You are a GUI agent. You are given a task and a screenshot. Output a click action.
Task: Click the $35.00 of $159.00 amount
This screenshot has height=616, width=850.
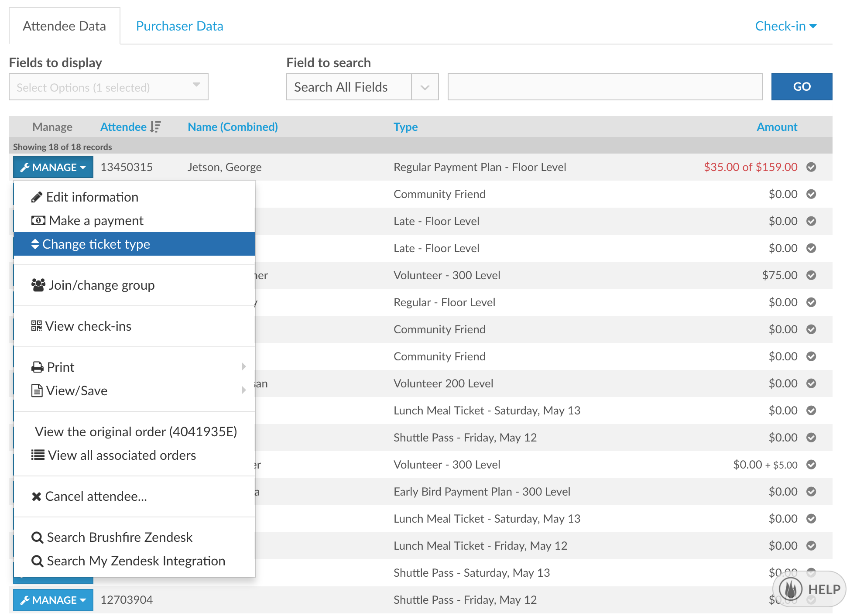pyautogui.click(x=751, y=167)
